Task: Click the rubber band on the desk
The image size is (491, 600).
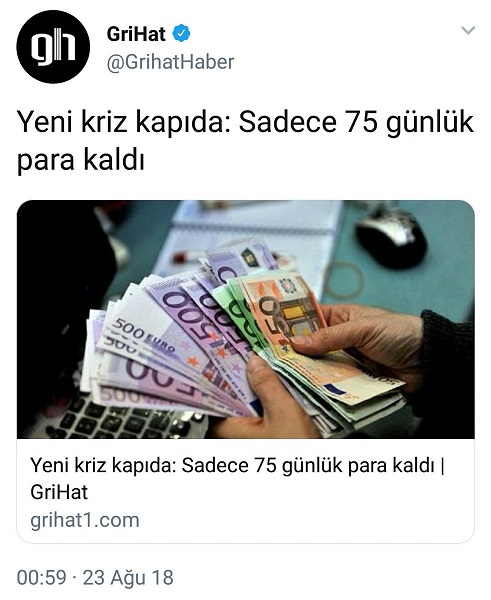Action: (x=343, y=280)
